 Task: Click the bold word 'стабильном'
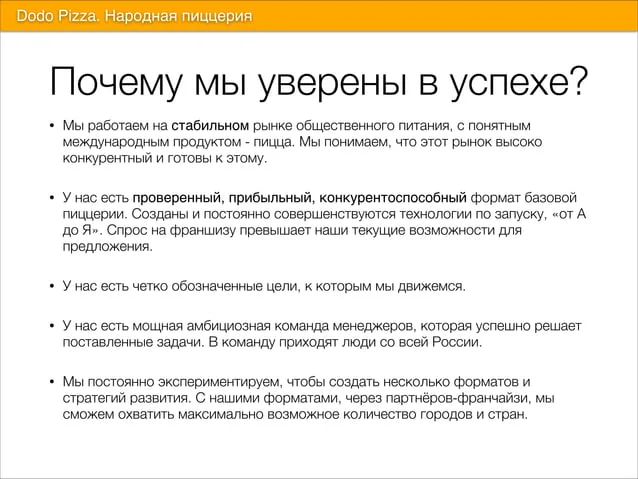click(210, 125)
